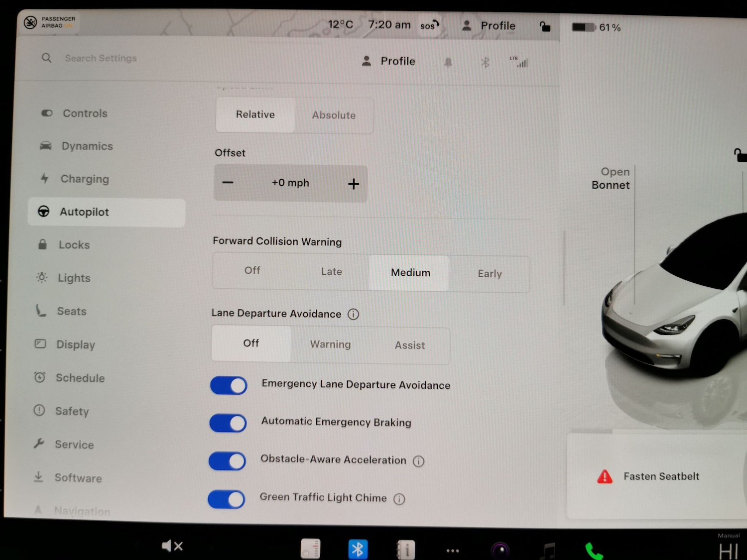Viewport: 747px width, 560px height.
Task: Click the info icon beside Lane Departure Avoidance
Action: (x=353, y=314)
